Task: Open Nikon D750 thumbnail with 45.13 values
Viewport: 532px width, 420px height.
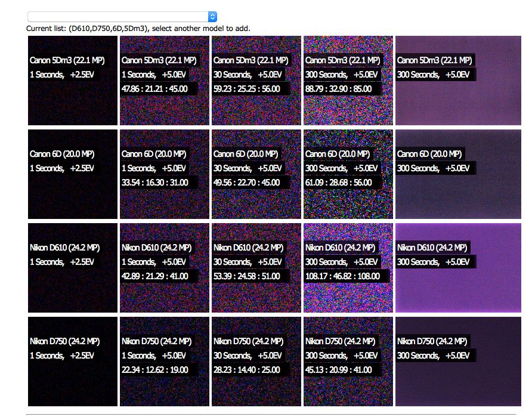Action: (348, 362)
